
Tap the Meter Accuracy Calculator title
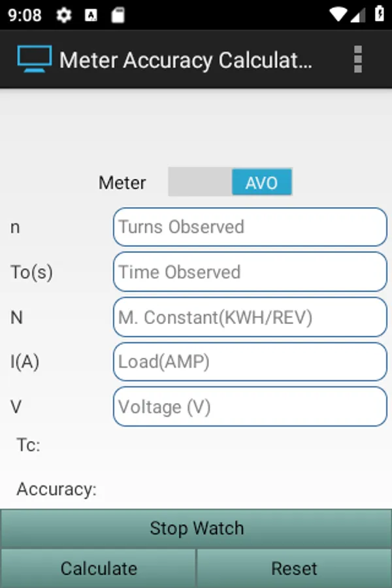[186, 60]
